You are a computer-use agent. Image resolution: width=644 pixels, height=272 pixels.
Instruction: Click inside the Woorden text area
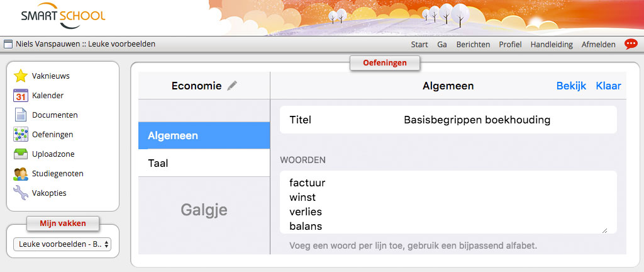point(448,201)
